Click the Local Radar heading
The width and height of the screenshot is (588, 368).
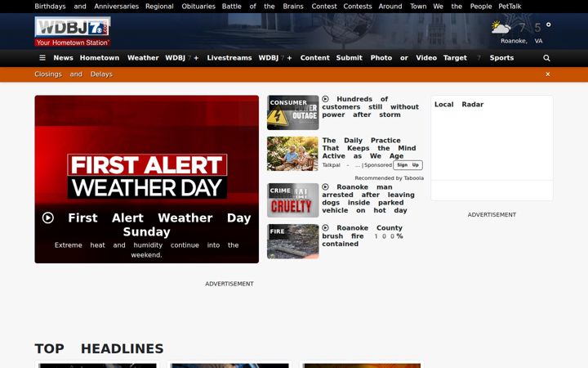coord(459,105)
